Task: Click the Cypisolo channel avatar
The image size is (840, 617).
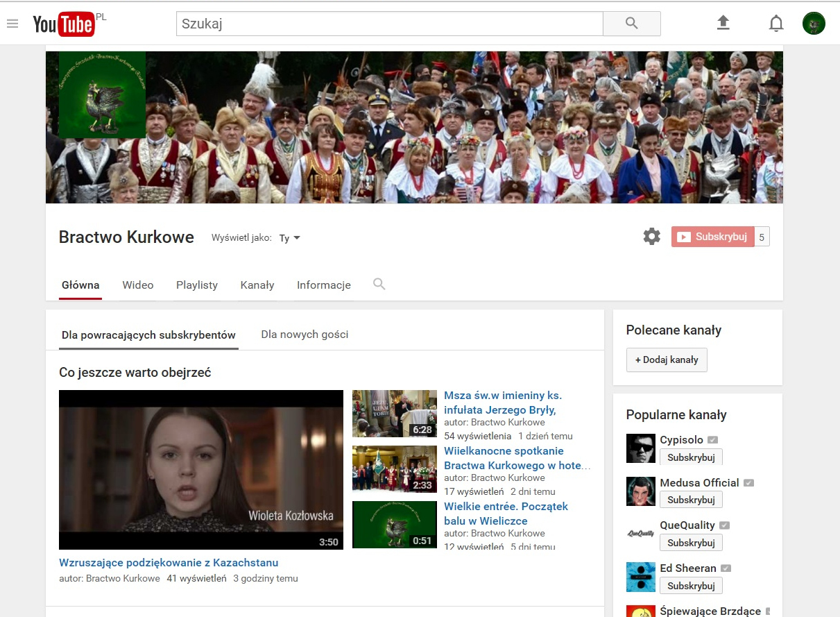Action: 641,448
